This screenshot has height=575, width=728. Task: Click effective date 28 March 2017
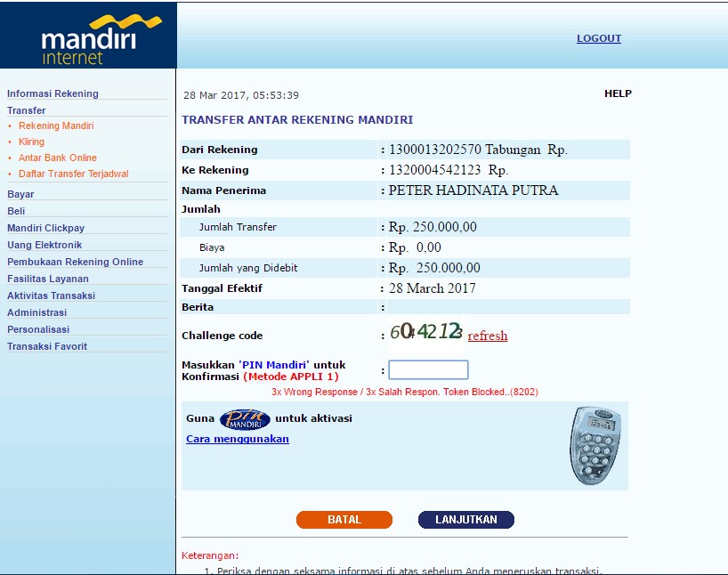(433, 288)
